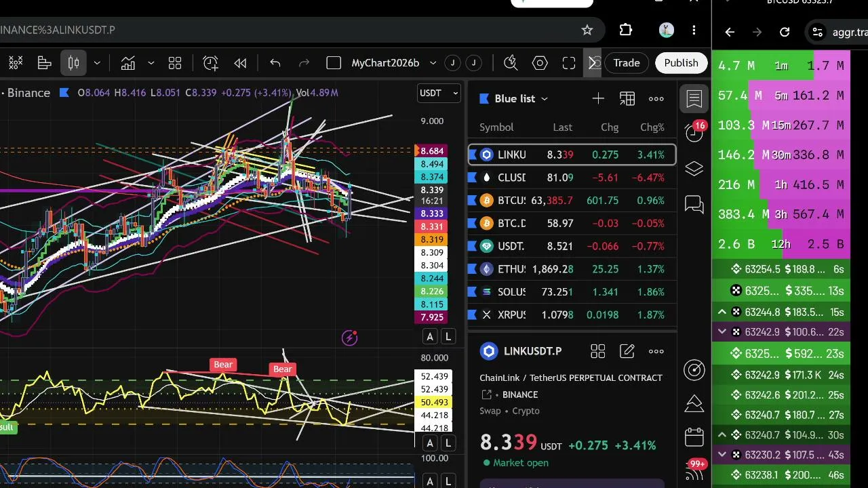Open the browser three-dot menu

pyautogui.click(x=694, y=30)
